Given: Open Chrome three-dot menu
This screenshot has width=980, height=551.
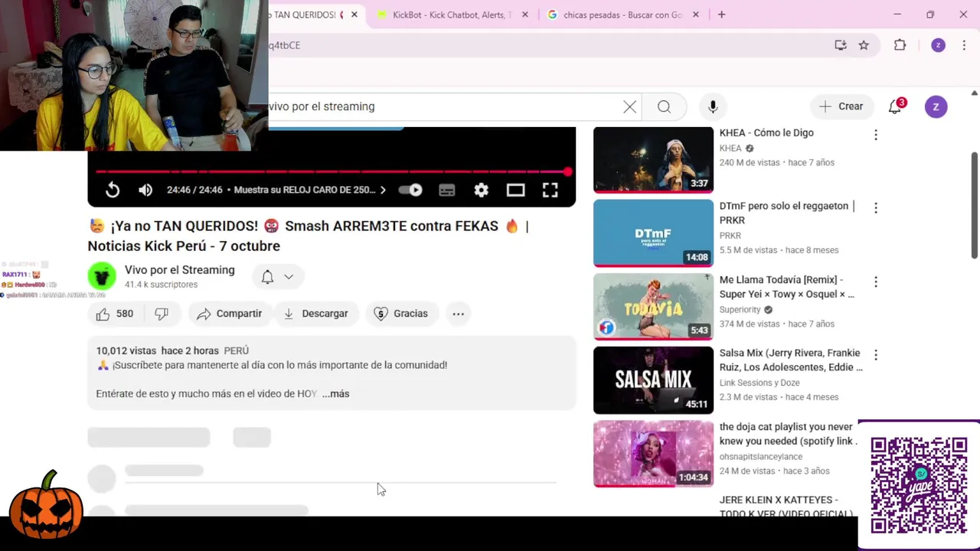Looking at the screenshot, I should 963,45.
